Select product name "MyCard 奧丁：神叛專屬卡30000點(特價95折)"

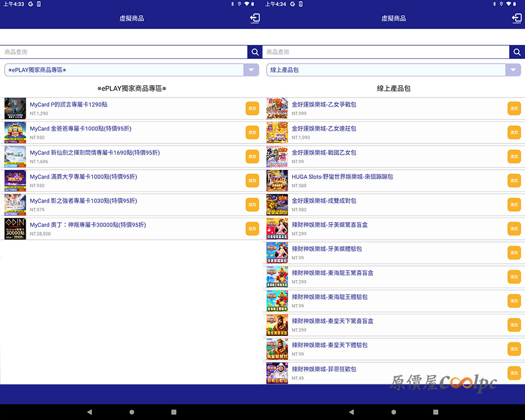point(88,225)
